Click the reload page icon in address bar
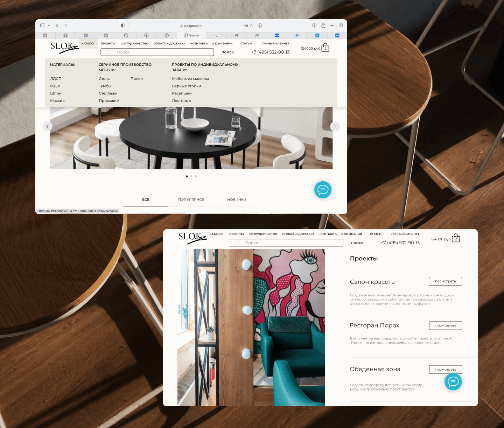The width and height of the screenshot is (504, 428). [x=251, y=26]
